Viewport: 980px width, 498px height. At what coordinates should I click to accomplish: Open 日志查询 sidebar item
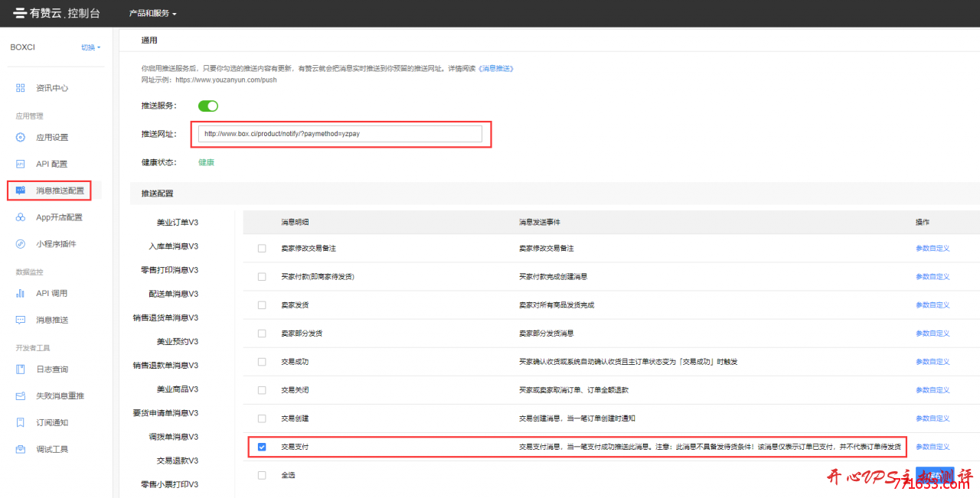coord(52,369)
